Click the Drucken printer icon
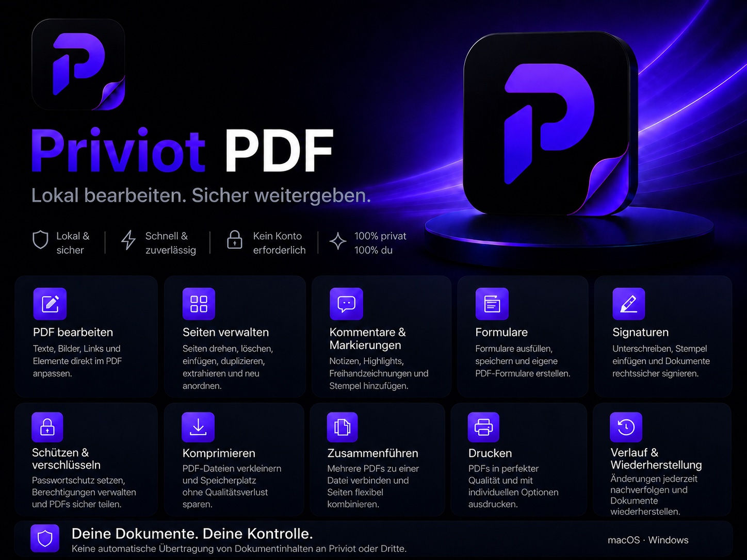This screenshot has height=560, width=747. click(483, 427)
